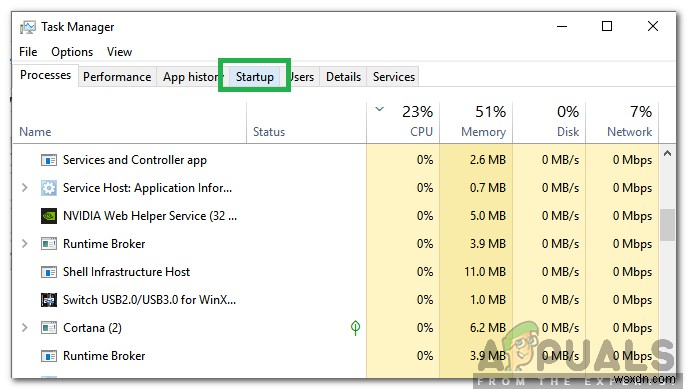Switch to the Processes tab
This screenshot has height=389, width=687.
45,75
